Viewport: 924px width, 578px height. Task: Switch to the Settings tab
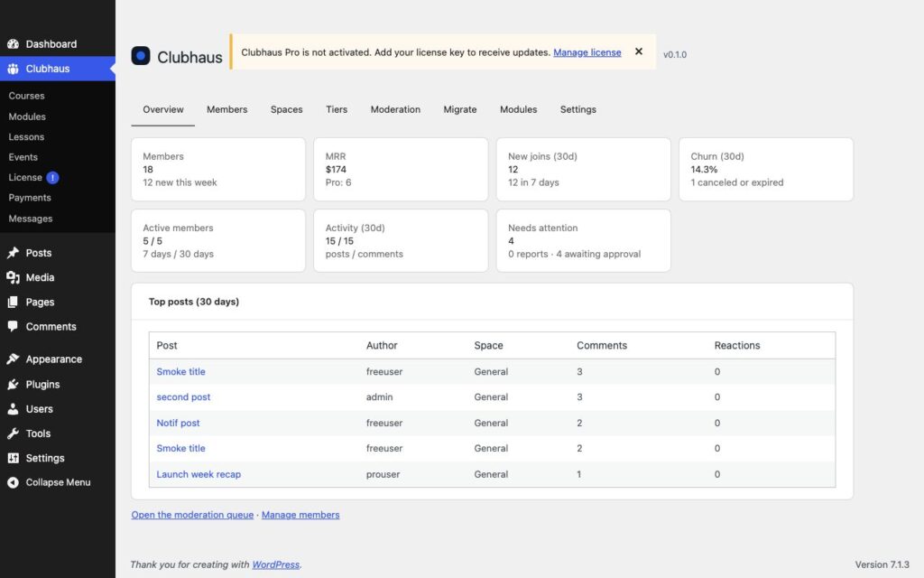tap(578, 109)
